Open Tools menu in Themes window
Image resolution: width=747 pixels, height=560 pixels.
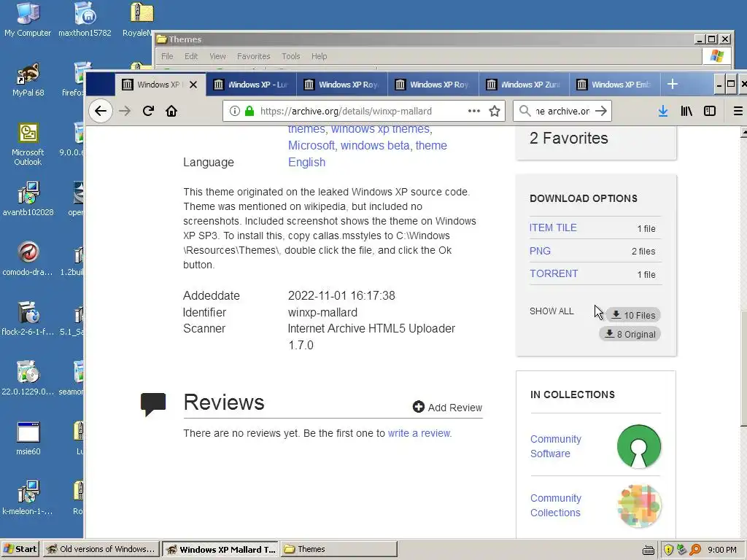pyautogui.click(x=290, y=56)
